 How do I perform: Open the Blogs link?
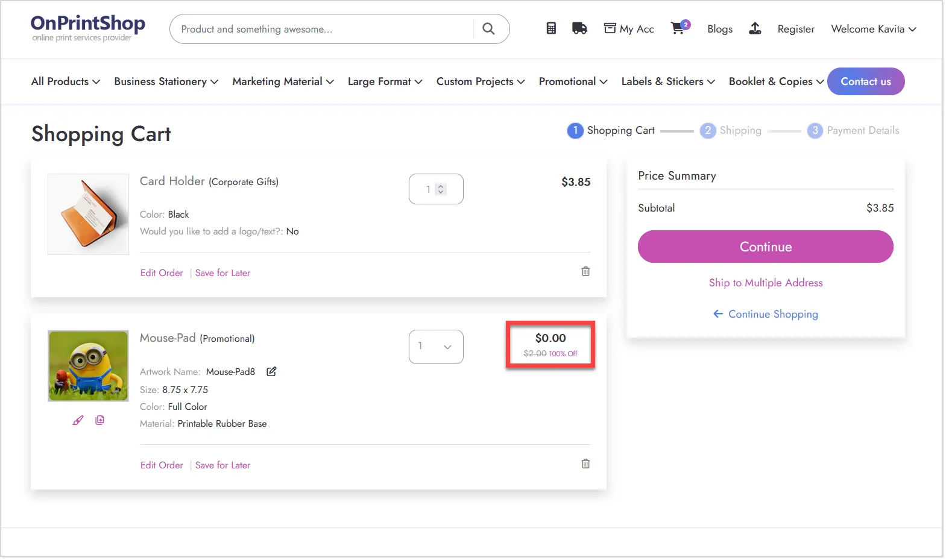(x=720, y=29)
